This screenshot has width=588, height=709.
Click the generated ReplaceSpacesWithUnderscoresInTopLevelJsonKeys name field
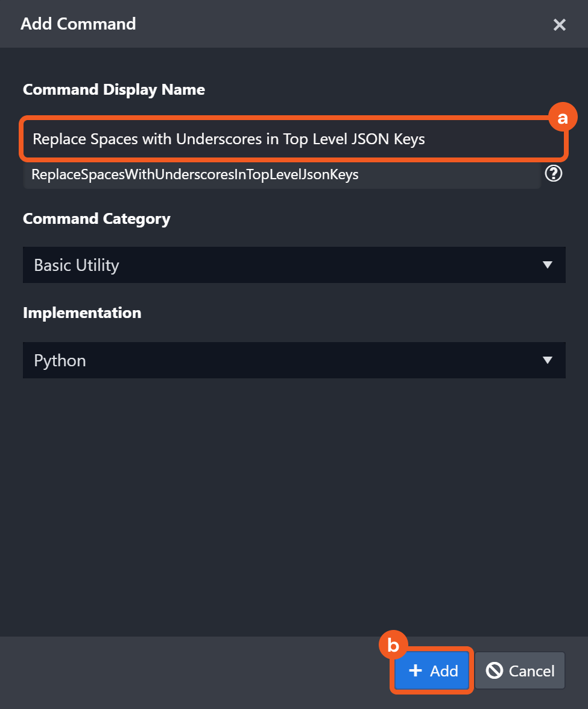coord(281,175)
